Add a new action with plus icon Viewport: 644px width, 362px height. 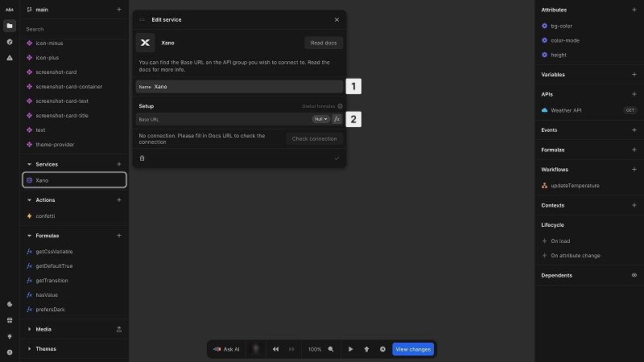pyautogui.click(x=118, y=200)
